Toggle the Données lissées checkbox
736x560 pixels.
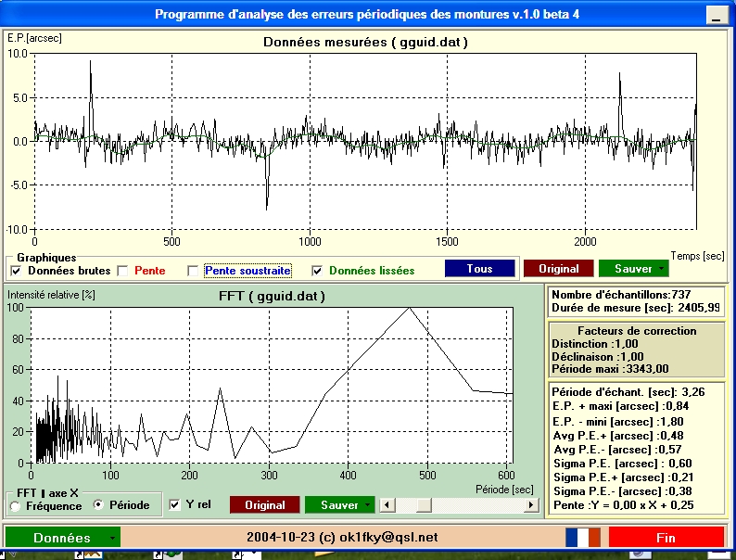coord(317,271)
